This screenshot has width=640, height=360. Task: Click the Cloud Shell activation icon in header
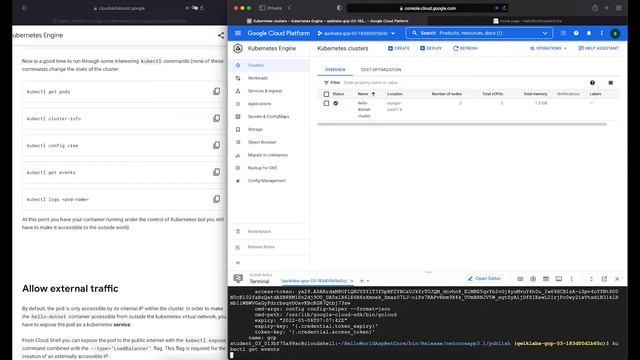click(x=563, y=33)
